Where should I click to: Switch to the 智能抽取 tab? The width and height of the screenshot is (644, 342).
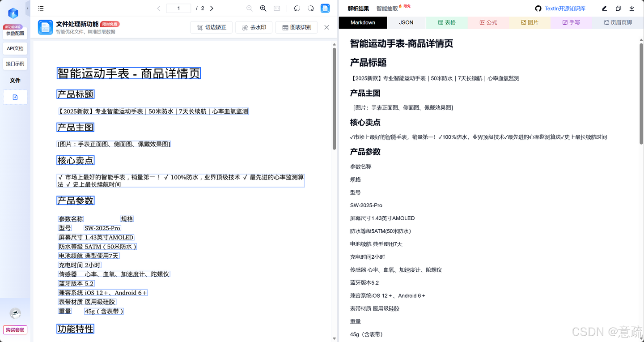387,9
